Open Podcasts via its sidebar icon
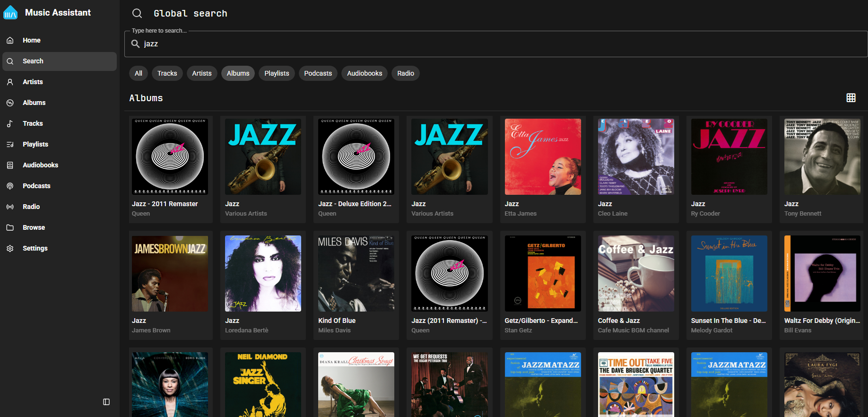This screenshot has width=868, height=417. 10,186
